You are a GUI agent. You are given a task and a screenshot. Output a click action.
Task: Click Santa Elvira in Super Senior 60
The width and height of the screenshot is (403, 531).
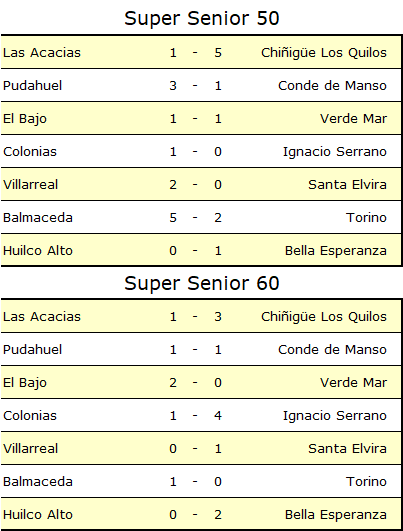tap(347, 448)
